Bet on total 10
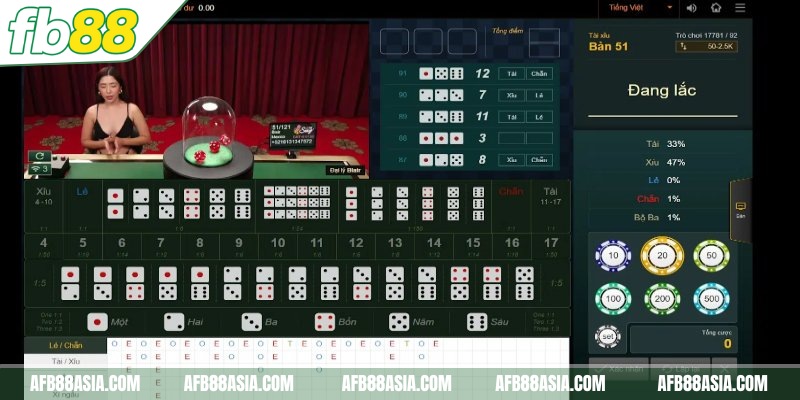 [278, 247]
